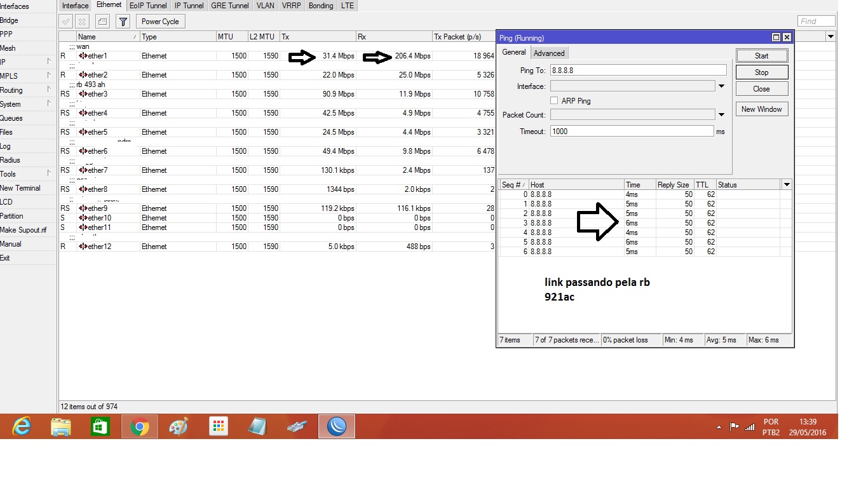Open the interface list column selector dropdown
Image resolution: width=868 pixels, height=488 pixels.
tap(831, 37)
